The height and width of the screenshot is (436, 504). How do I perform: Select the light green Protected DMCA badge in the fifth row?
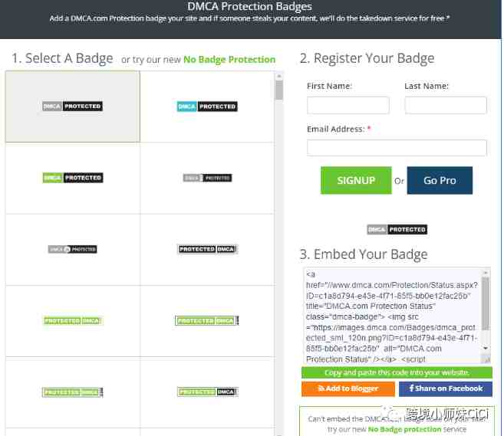tap(73, 392)
